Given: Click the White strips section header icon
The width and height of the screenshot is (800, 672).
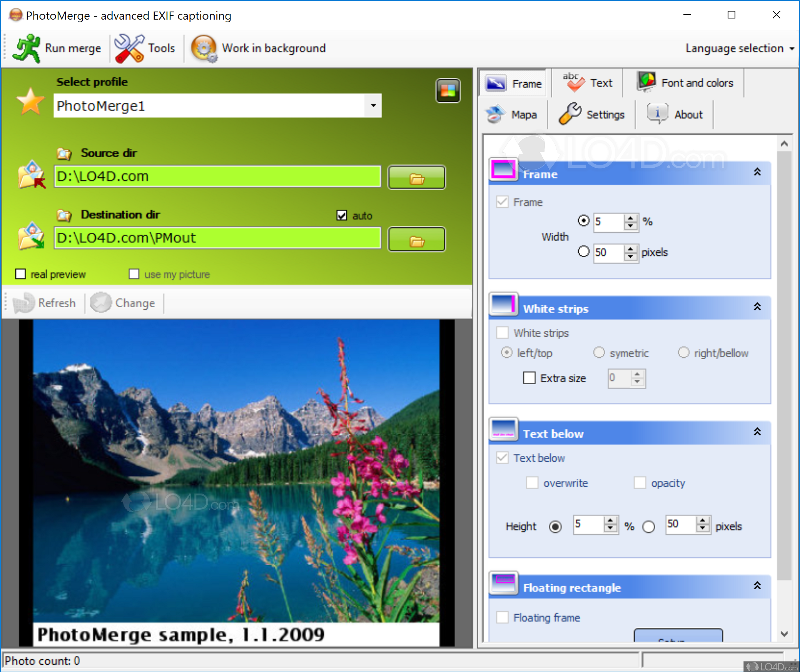Looking at the screenshot, I should (503, 304).
